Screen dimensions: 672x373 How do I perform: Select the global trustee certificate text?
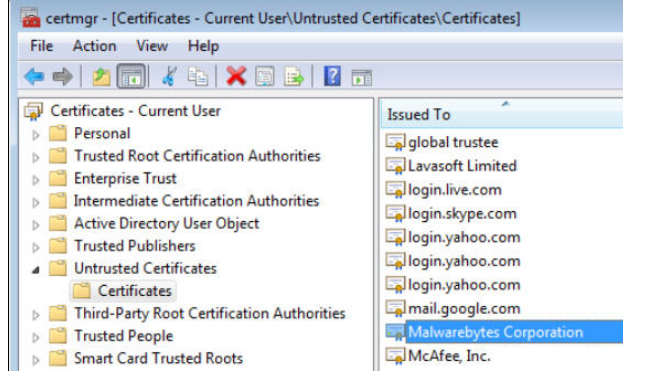pos(453,142)
